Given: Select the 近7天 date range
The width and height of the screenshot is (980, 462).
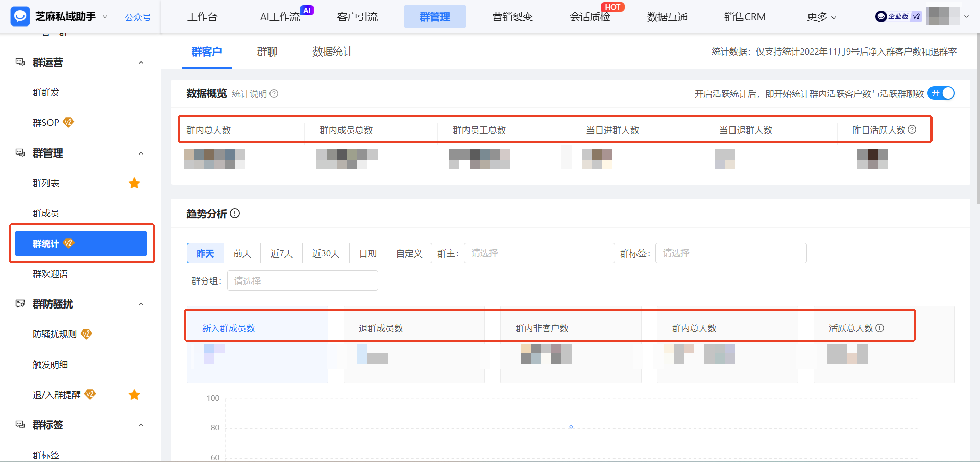Looking at the screenshot, I should tap(281, 252).
